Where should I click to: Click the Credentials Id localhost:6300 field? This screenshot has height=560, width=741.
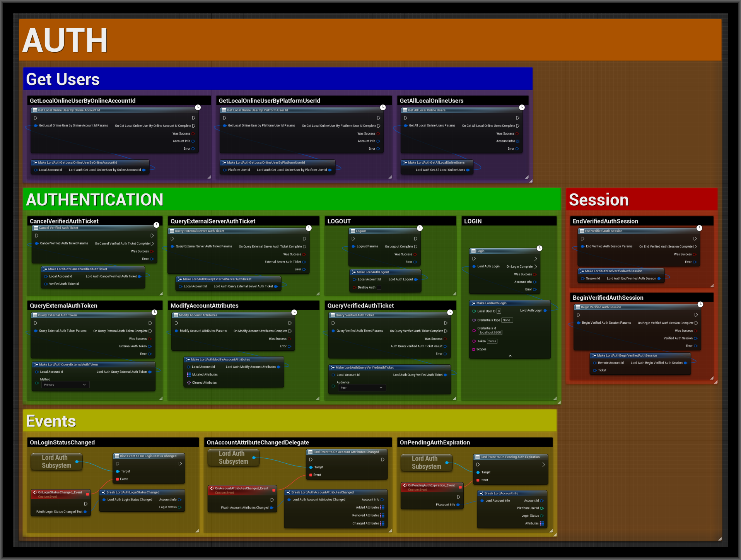490,333
